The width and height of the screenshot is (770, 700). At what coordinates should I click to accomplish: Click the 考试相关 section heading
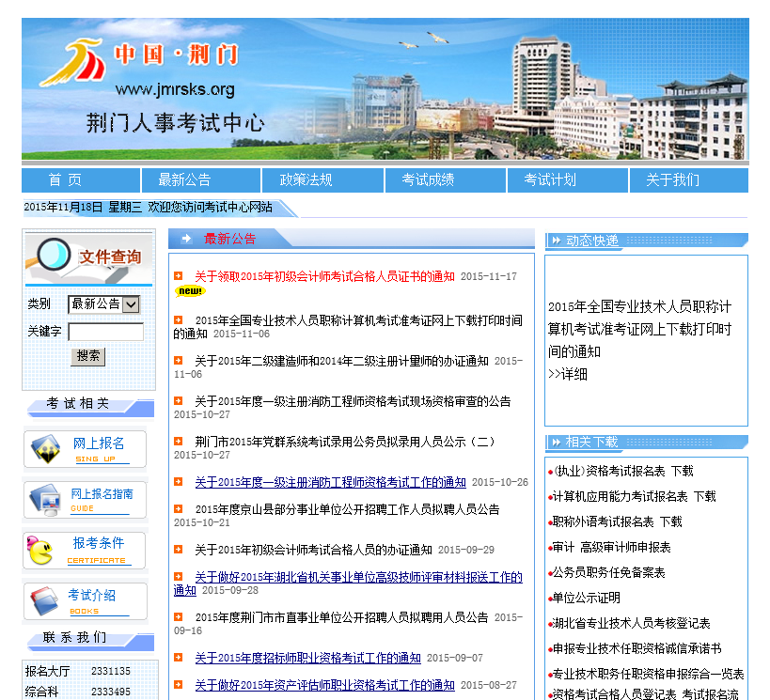(x=78, y=403)
